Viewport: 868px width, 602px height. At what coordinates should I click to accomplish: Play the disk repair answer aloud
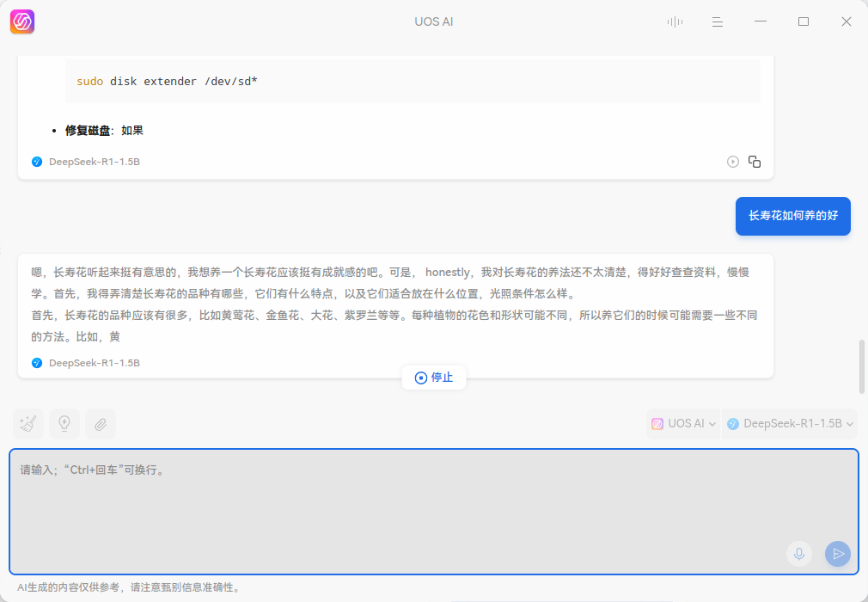pos(733,162)
